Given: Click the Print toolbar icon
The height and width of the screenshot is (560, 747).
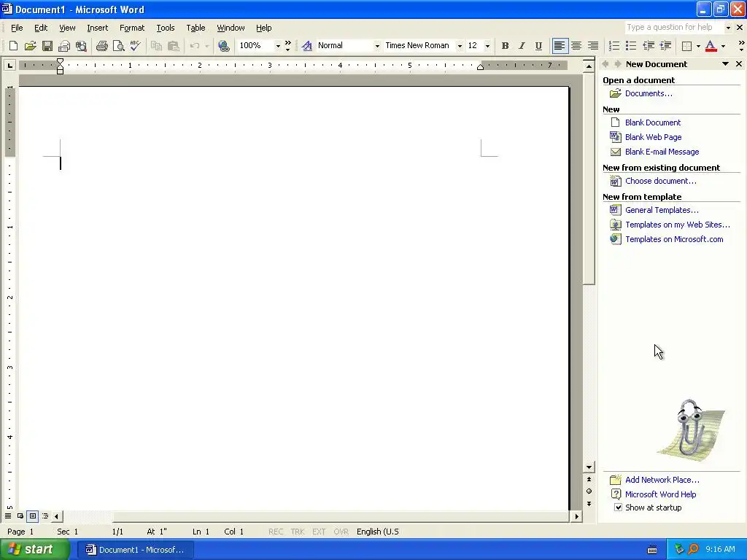Looking at the screenshot, I should pos(101,46).
